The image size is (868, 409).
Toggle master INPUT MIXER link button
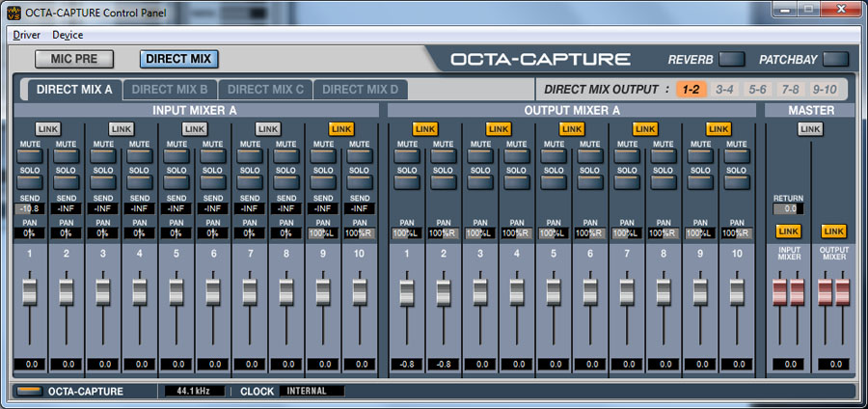788,232
